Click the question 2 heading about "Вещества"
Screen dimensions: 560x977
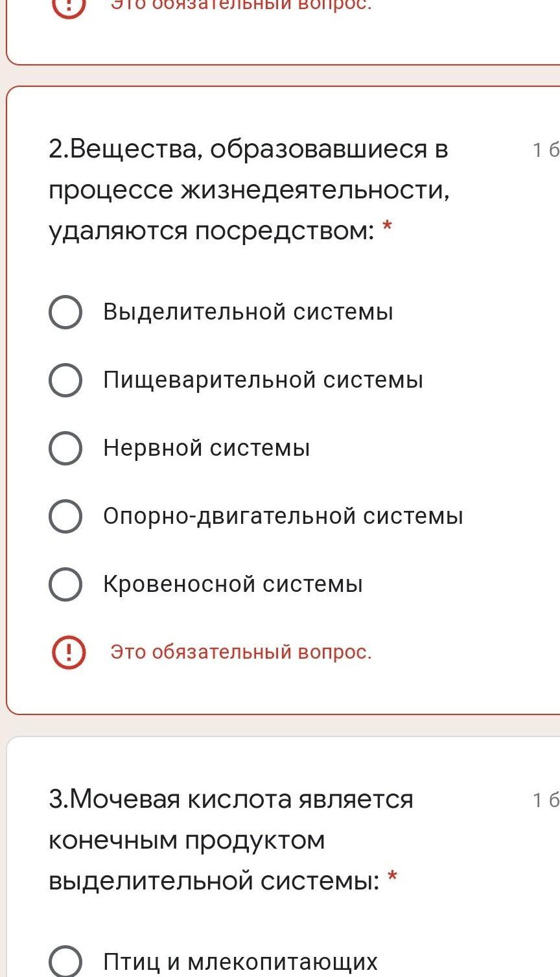point(249,190)
